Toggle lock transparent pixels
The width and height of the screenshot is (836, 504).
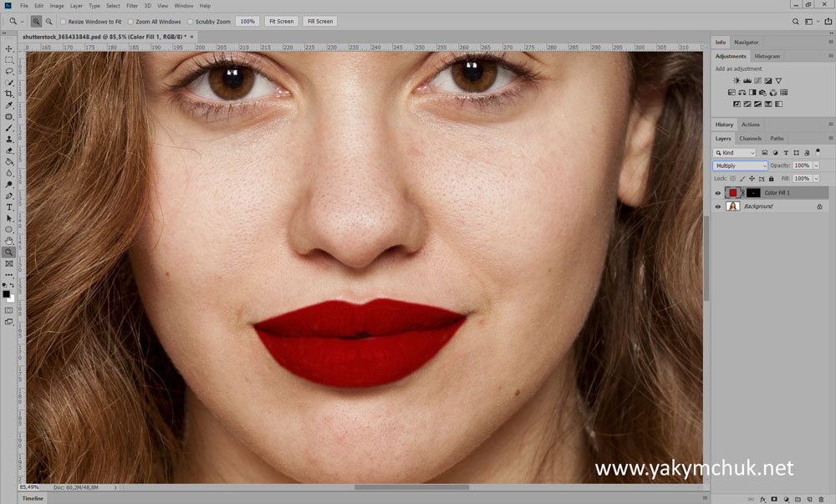point(732,179)
